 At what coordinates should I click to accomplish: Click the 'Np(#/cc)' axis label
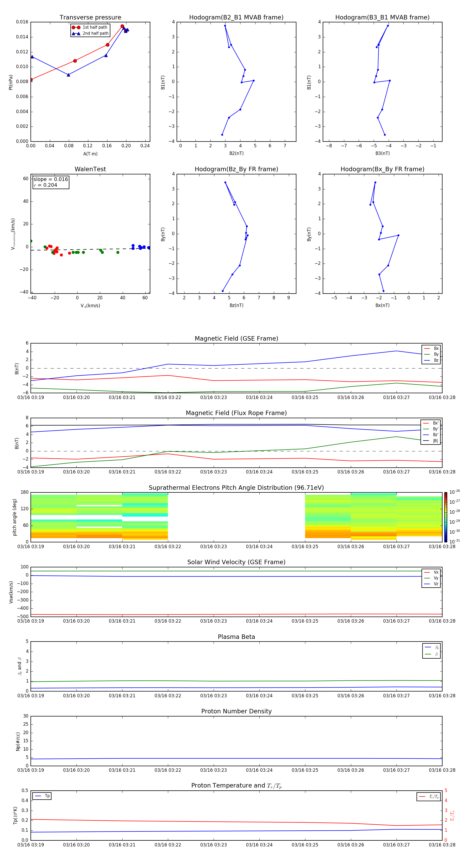pos(18,741)
